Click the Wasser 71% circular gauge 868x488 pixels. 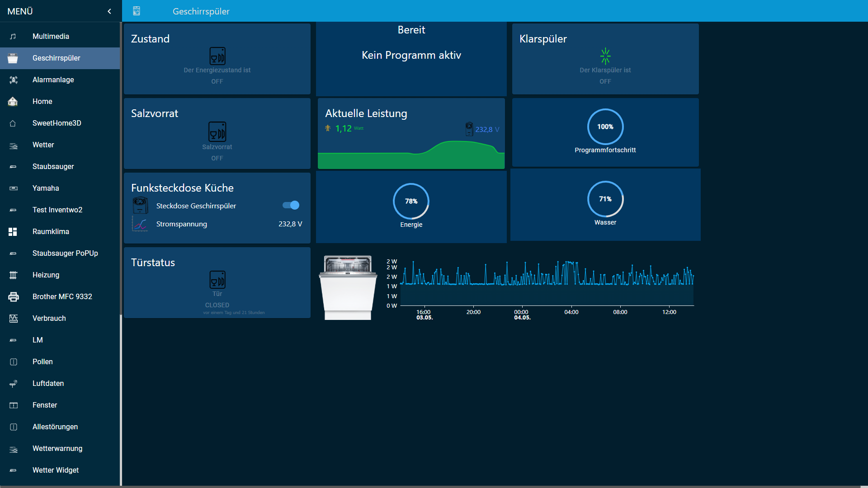605,199
